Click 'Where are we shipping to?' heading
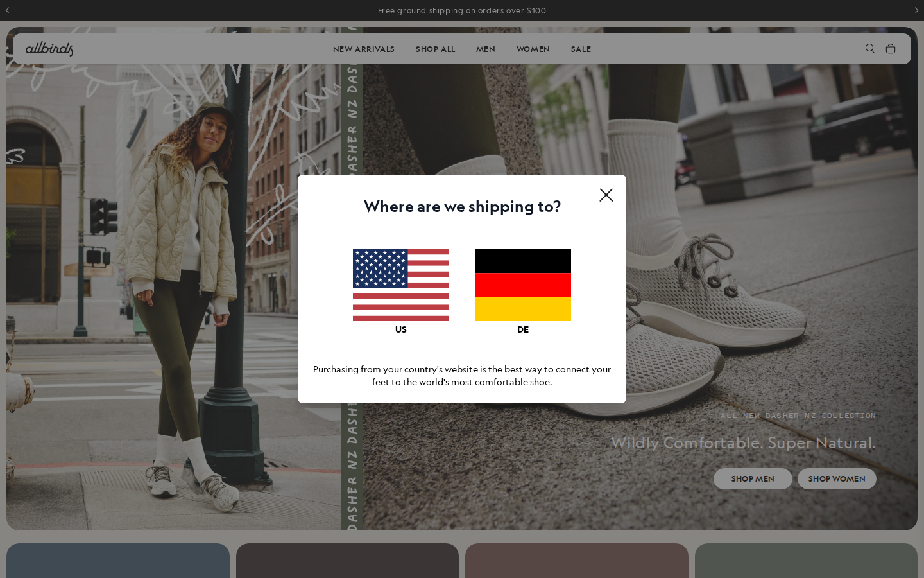This screenshot has height=578, width=924. (462, 207)
